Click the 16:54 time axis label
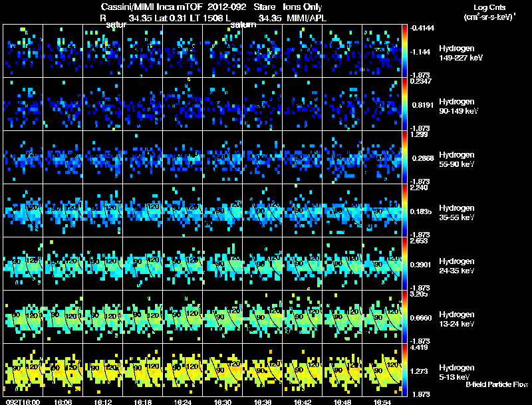Image resolution: width=532 pixels, height=405 pixels. (382, 402)
